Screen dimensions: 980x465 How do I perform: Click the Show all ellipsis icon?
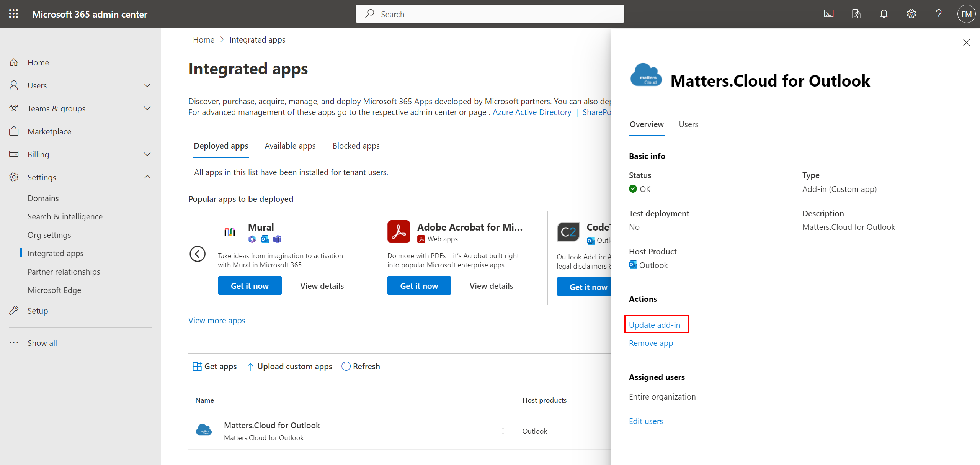pos(14,342)
